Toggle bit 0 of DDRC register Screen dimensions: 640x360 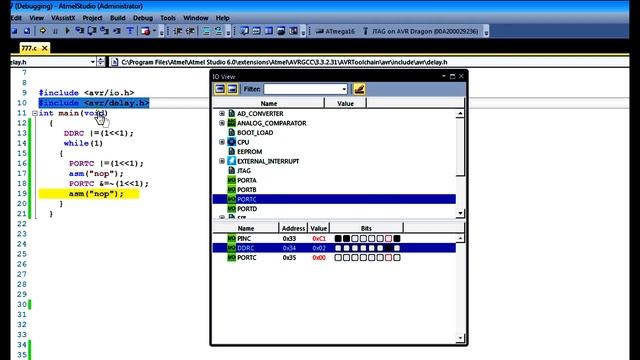[x=397, y=248]
